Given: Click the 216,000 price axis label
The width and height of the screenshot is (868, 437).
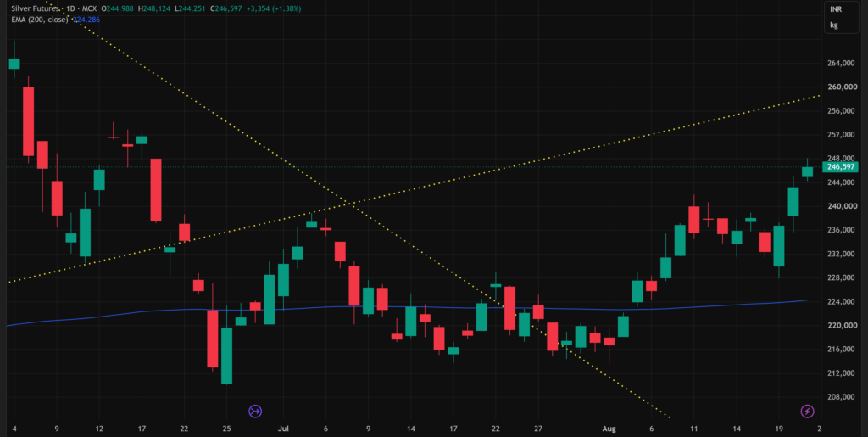Looking at the screenshot, I should pyautogui.click(x=840, y=349).
